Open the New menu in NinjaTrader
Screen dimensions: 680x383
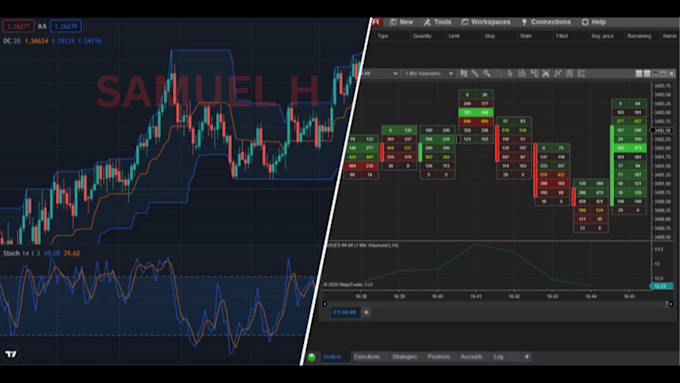[x=401, y=22]
